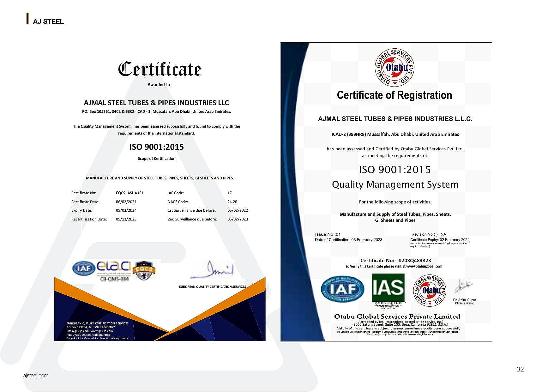The width and height of the screenshot is (554, 392).
Task: Open the www.otabuglobal.com verification link
Action: pos(424,266)
